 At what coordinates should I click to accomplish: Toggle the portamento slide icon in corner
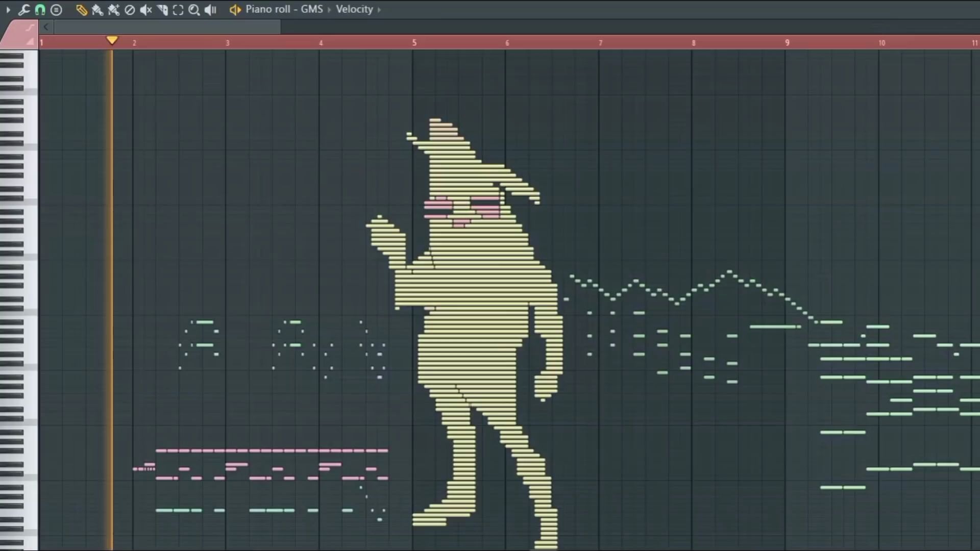tap(30, 27)
